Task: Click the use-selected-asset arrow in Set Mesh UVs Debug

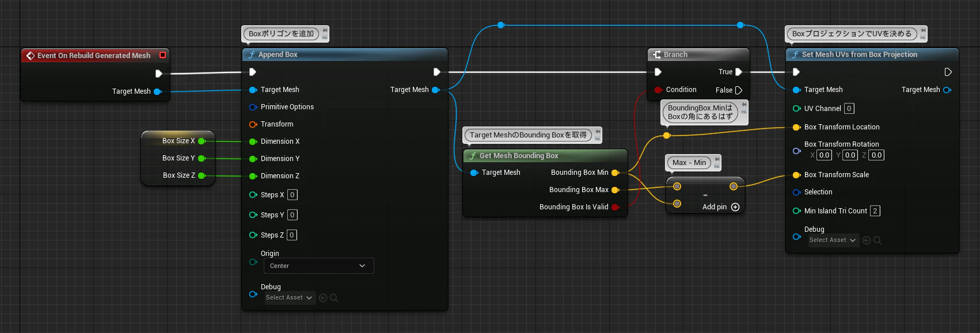Action: pyautogui.click(x=867, y=240)
